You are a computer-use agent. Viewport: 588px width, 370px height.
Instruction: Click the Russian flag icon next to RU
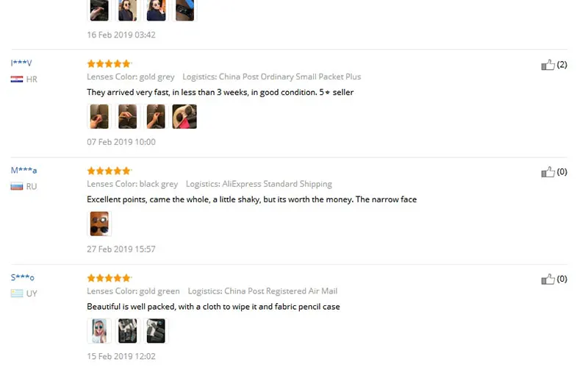(17, 187)
